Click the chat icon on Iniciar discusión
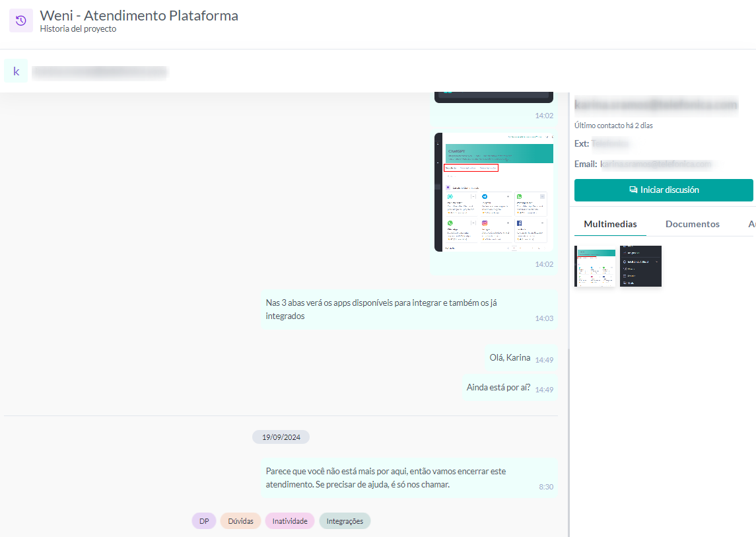The image size is (756, 537). click(x=633, y=190)
